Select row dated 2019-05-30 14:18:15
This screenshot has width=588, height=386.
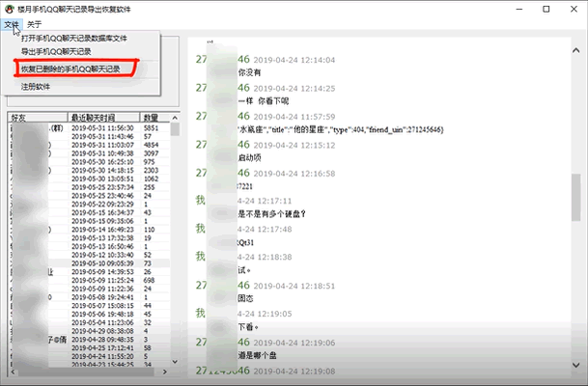89,171
